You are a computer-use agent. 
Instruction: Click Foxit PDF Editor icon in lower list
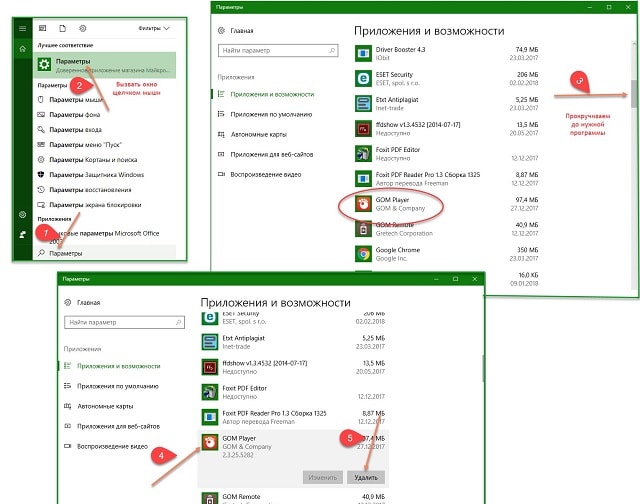click(210, 392)
